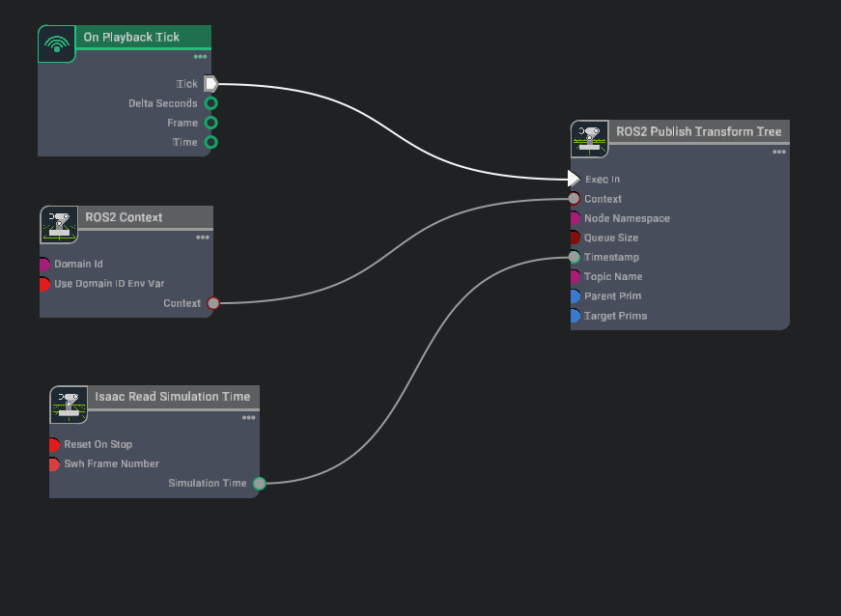The width and height of the screenshot is (841, 616).
Task: Select the Tick output execution port
Action: (210, 84)
